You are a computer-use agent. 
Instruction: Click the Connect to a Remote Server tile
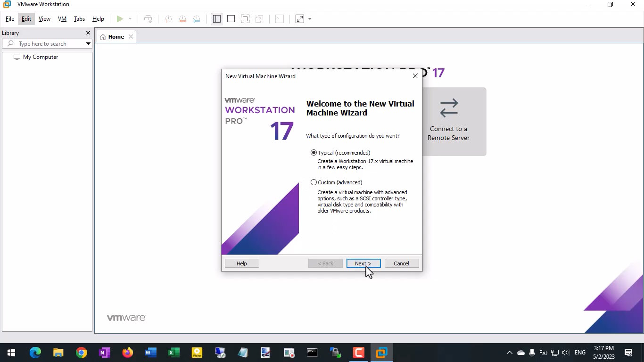(454, 122)
